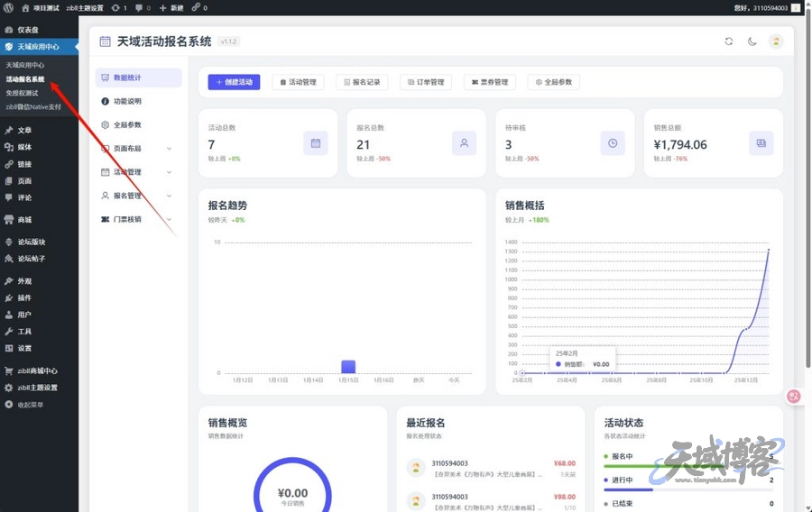Open the 文章 posts menu
This screenshot has width=812, height=512.
[39, 131]
